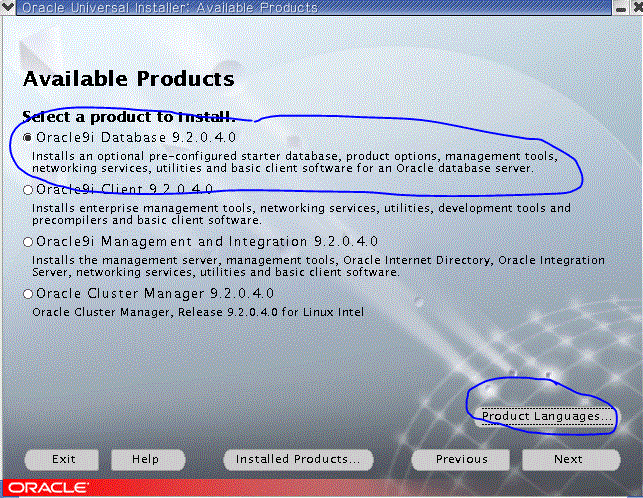The image size is (643, 498).
Task: Click the Oracle9i Database description text
Action: pos(295,162)
